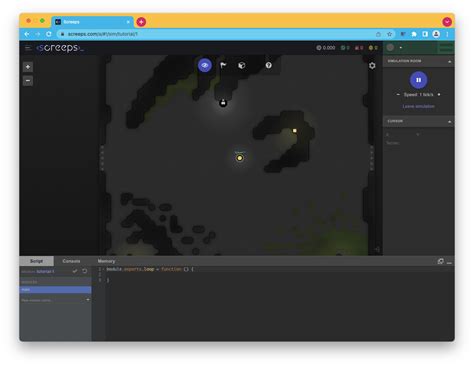Open the hamburger main menu
Viewport: 474px width, 367px height.
(28, 48)
